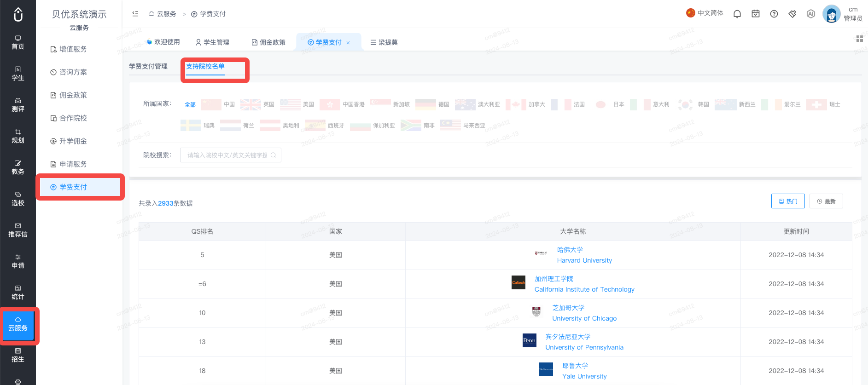The width and height of the screenshot is (868, 385).
Task: Sort list by 最新 button
Action: tap(826, 201)
